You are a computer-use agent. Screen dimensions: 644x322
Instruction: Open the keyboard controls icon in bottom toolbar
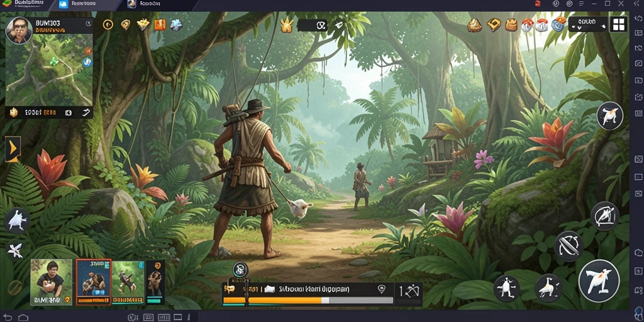[x=148, y=317]
